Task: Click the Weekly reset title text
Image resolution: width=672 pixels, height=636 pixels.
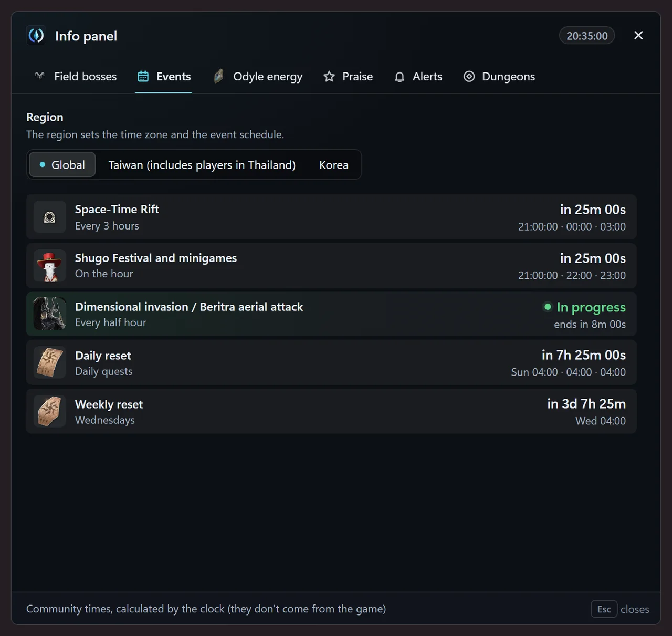Action: [109, 404]
